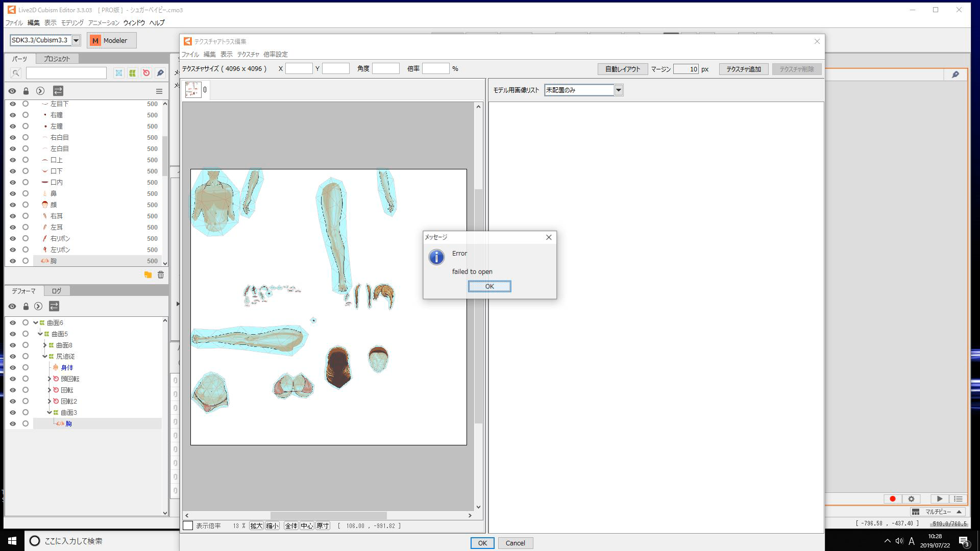
Task: Click the 拡大 zoom-in button
Action: [x=256, y=525]
